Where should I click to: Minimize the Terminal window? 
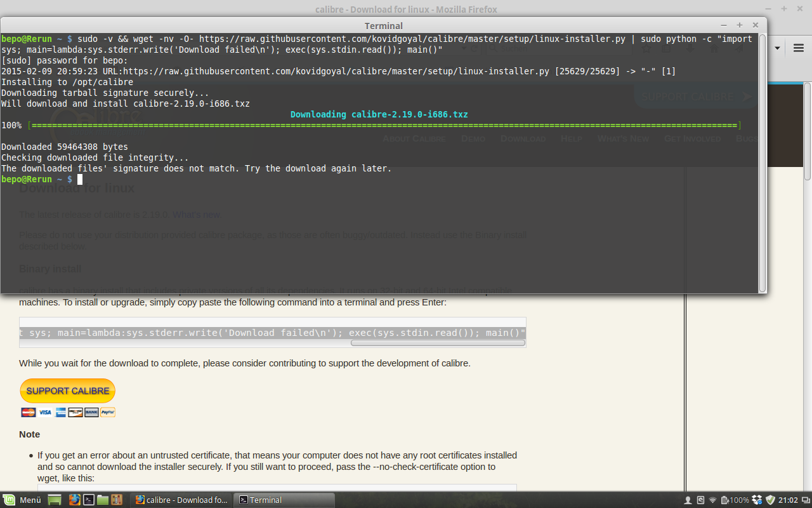[724, 25]
